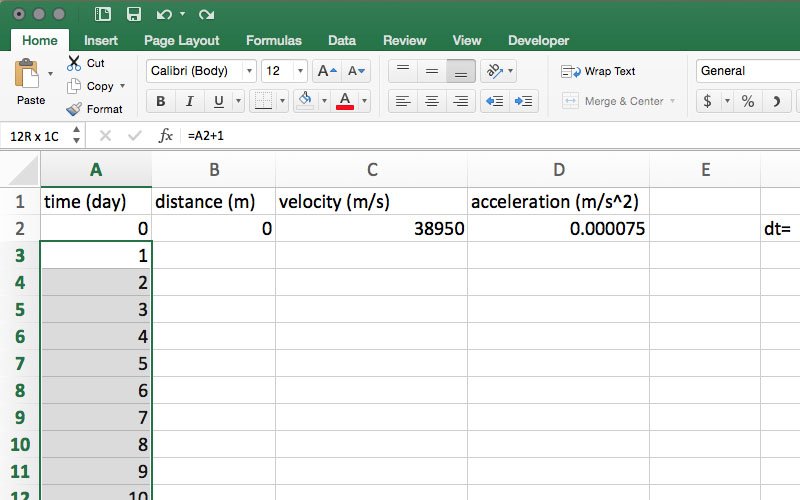800x500 pixels.
Task: Open the Calibri (Body) font dropdown
Action: point(201,71)
